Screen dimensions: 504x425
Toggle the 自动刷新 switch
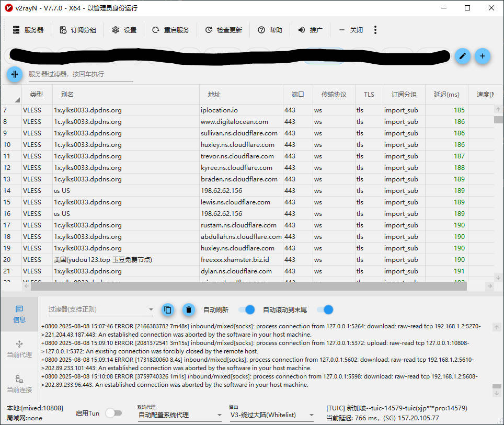click(x=247, y=309)
